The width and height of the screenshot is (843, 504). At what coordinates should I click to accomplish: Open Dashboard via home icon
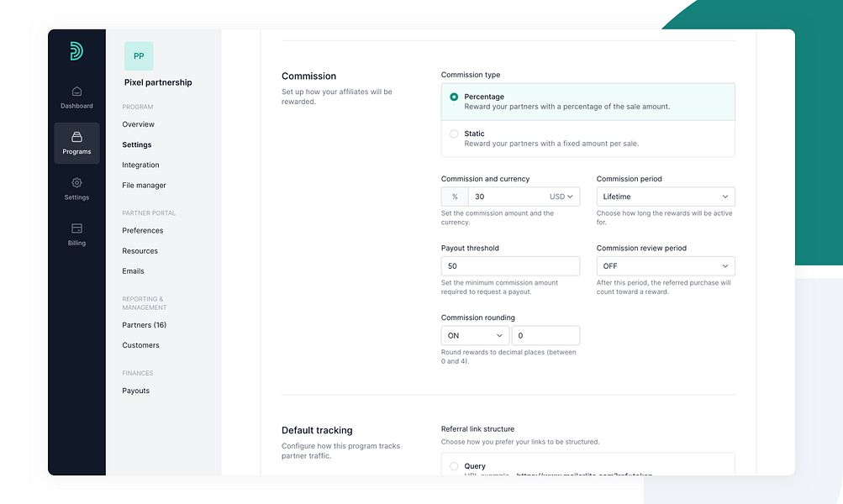76,92
